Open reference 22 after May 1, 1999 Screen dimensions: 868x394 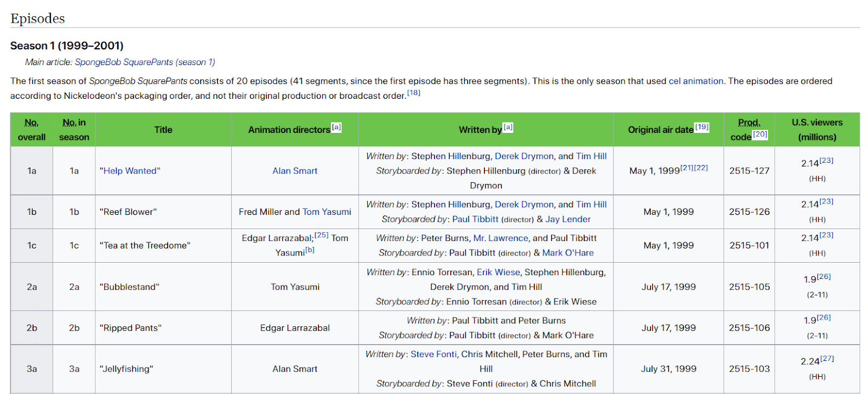701,168
